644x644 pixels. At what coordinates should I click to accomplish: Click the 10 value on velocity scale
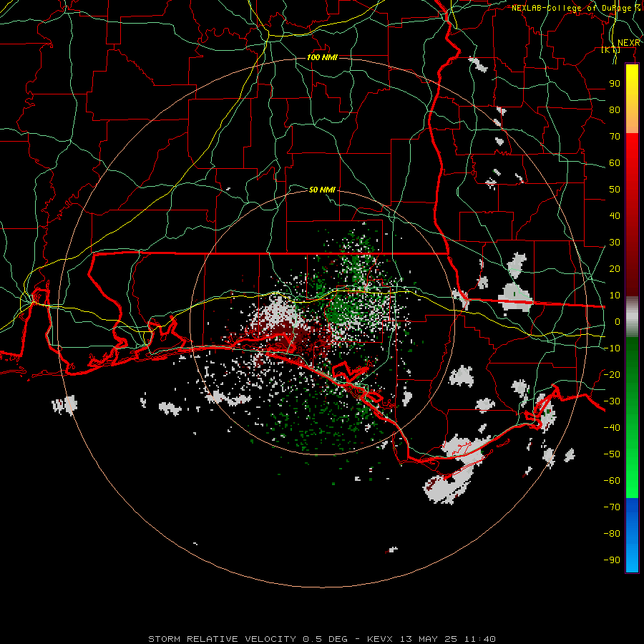pyautogui.click(x=615, y=296)
